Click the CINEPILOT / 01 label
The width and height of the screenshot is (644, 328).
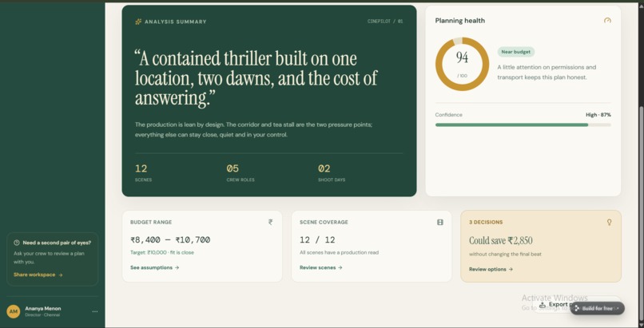[x=385, y=22]
